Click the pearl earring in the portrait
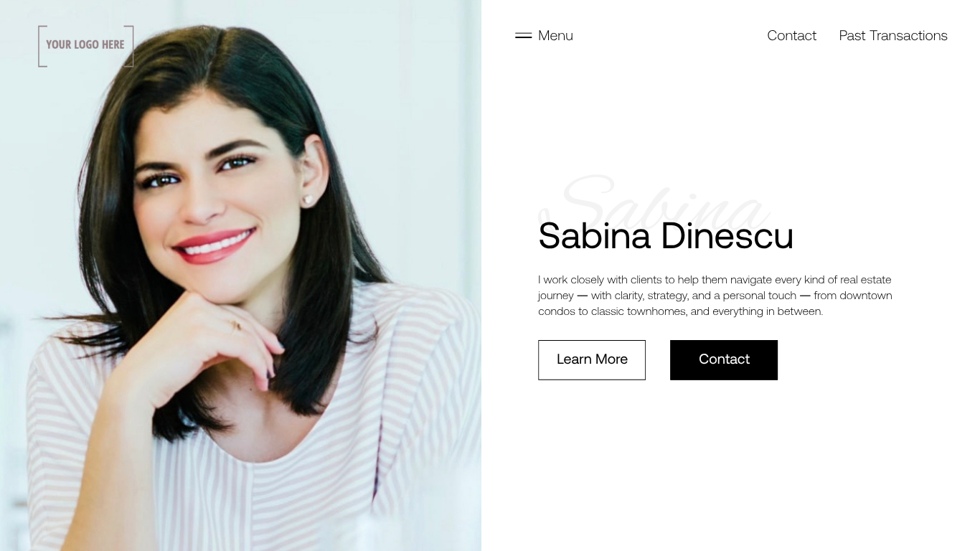The width and height of the screenshot is (980, 551). (x=308, y=199)
